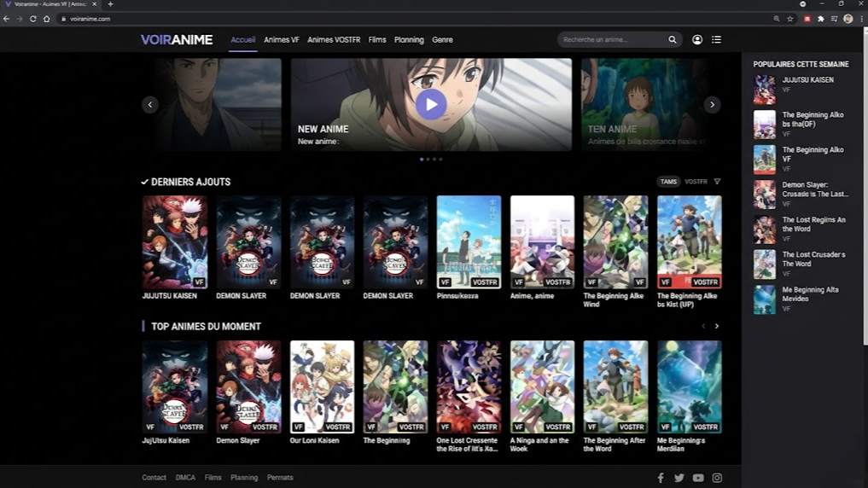Open the YouTube icon in footer
The image size is (868, 488).
tap(698, 478)
